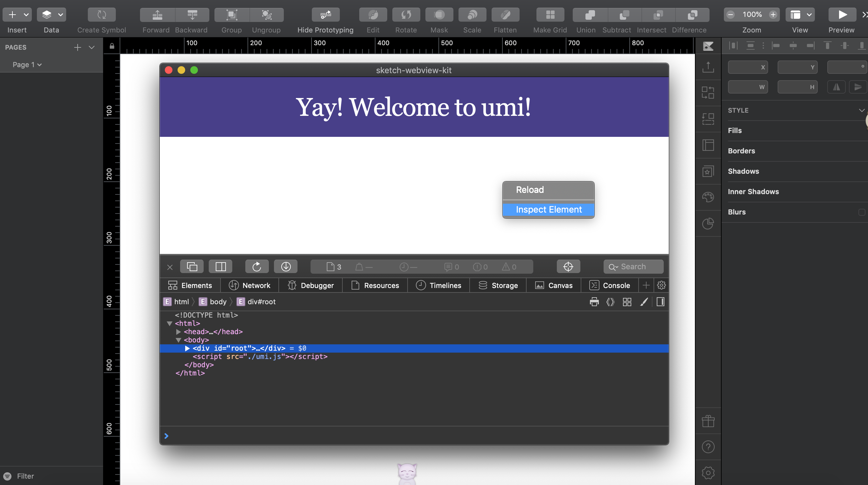Click the Ungroup icon
The image size is (868, 485).
[x=267, y=15]
